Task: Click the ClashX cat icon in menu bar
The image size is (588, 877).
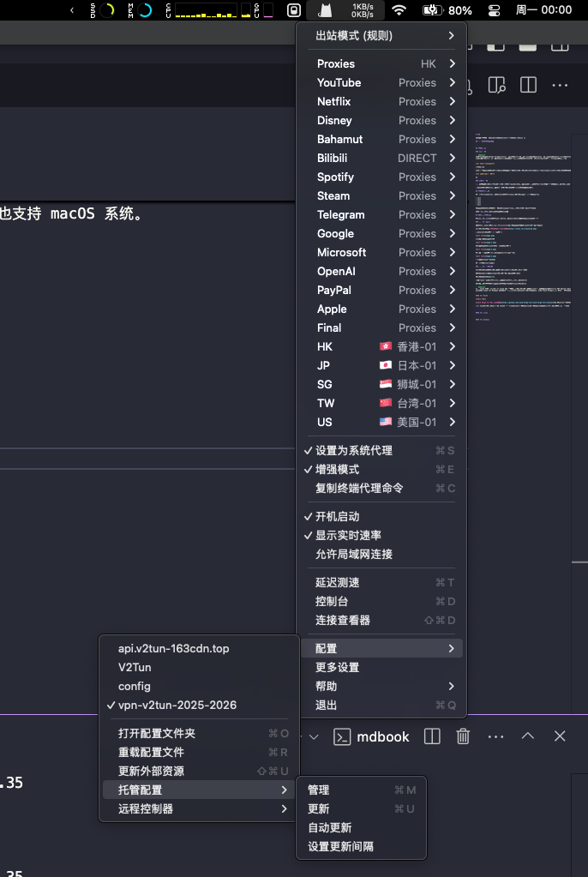Action: pyautogui.click(x=325, y=10)
